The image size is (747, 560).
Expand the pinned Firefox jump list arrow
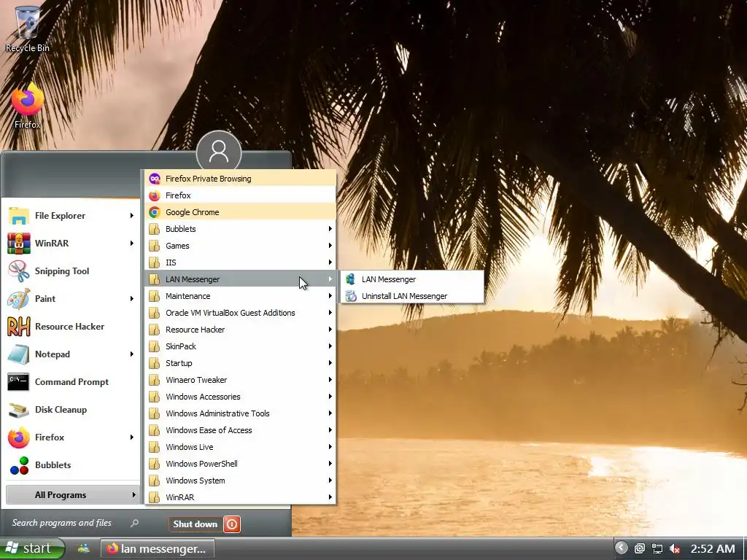click(132, 437)
